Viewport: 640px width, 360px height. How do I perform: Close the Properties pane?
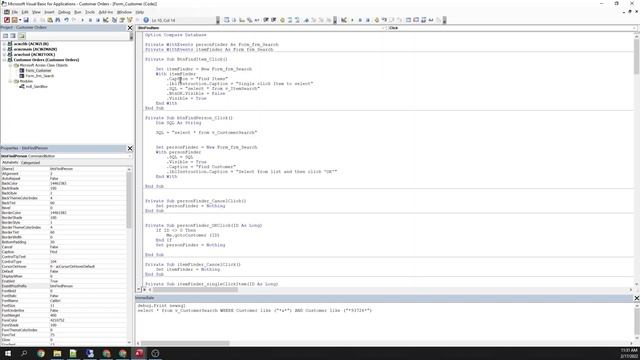pos(130,148)
